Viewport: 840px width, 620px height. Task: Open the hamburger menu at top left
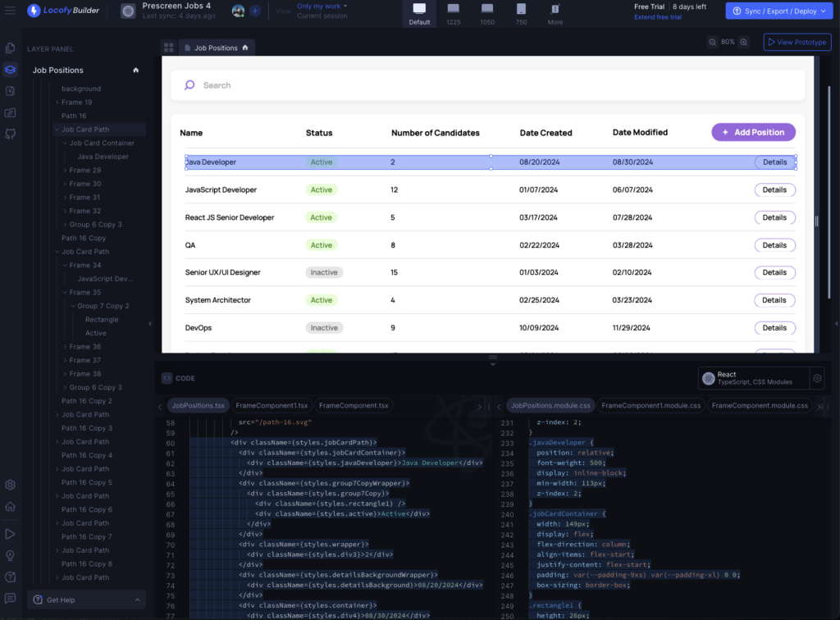tap(10, 11)
